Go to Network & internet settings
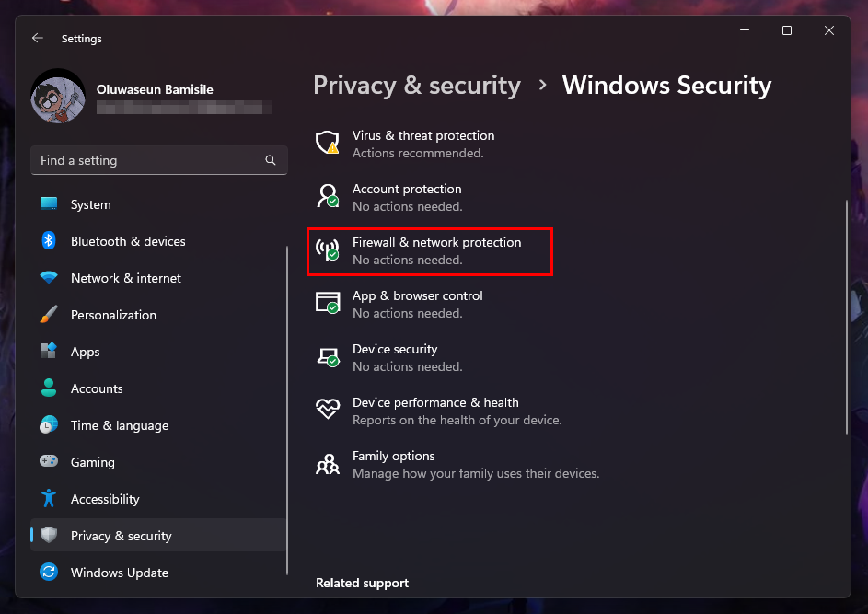Viewport: 868px width, 614px height. pos(159,278)
